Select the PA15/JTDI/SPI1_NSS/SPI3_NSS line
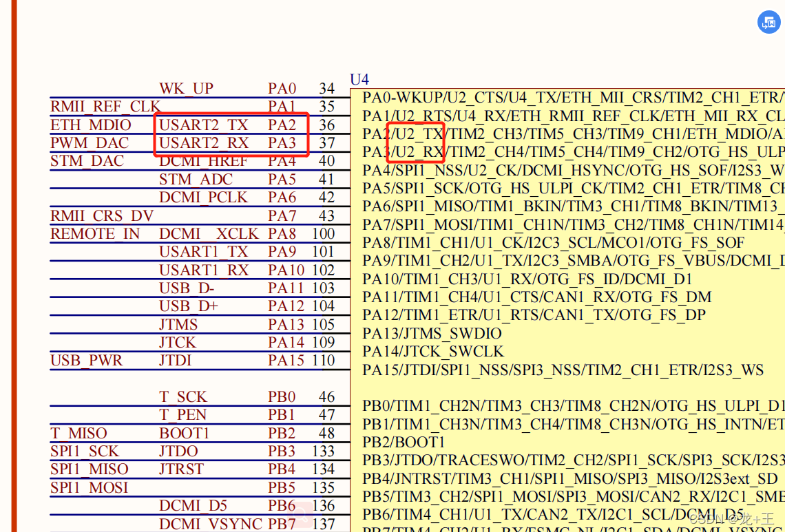 [563, 370]
